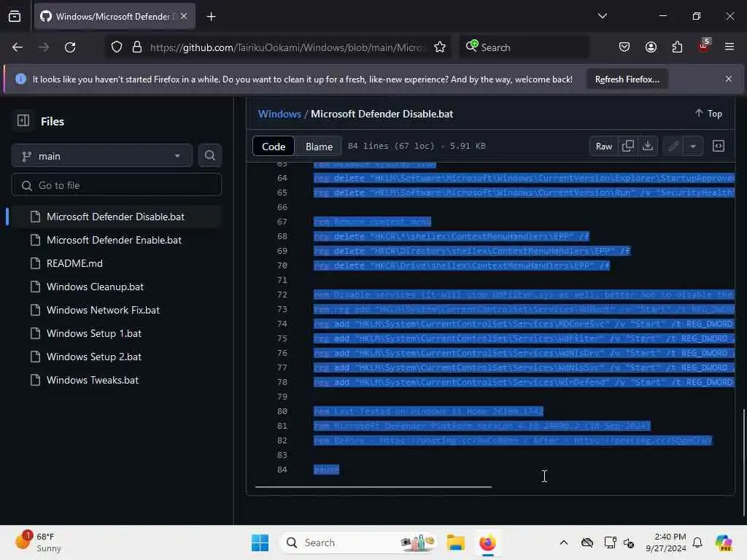This screenshot has width=747, height=560.
Task: Close the Windows/Microsoft Defender tab
Action: [x=184, y=16]
